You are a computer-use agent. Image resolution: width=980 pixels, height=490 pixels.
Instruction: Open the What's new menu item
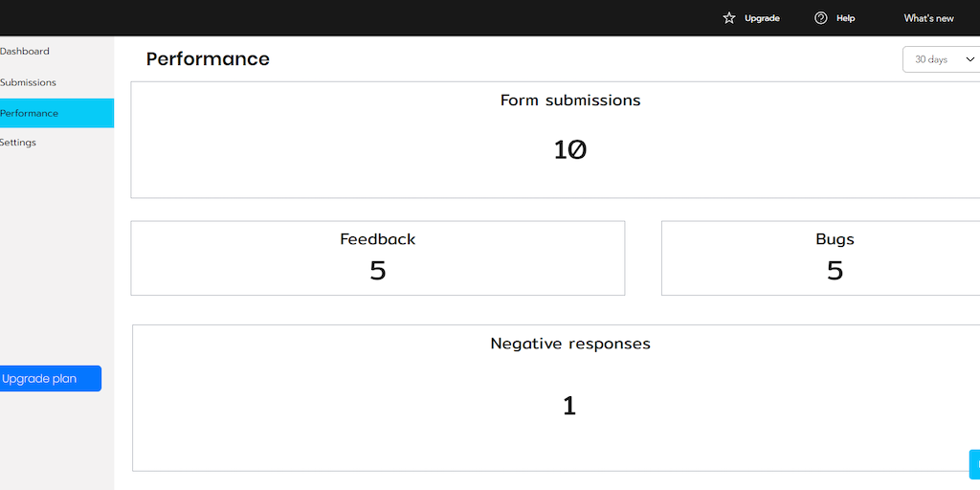(x=928, y=18)
